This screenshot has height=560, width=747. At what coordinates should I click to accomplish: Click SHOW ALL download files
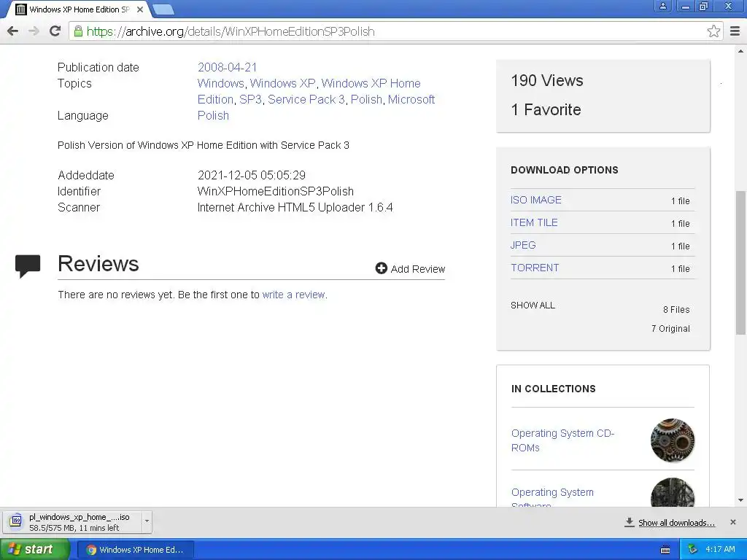(x=533, y=306)
